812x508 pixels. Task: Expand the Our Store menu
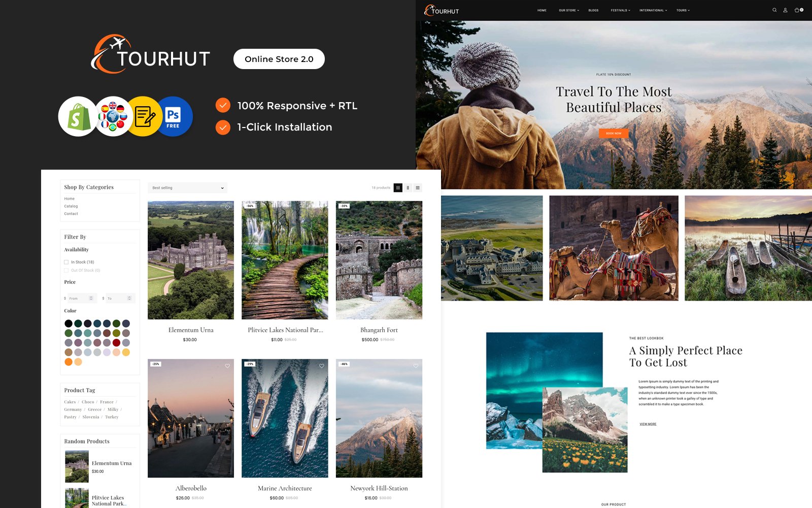568,10
